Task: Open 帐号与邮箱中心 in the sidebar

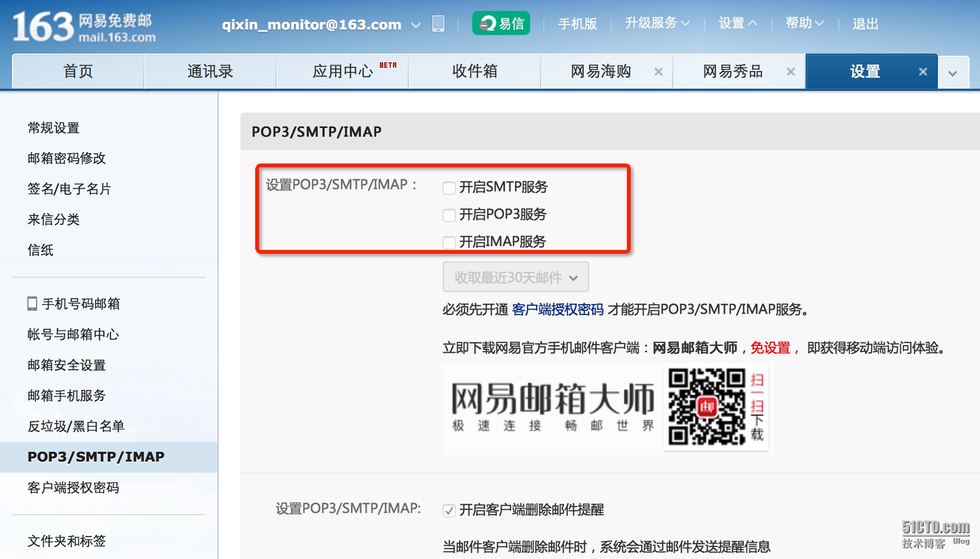Action: point(73,335)
